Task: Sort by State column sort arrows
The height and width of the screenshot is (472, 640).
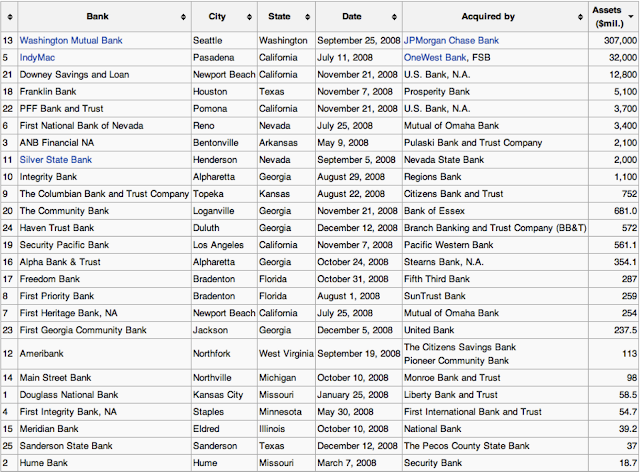Action: [307, 17]
